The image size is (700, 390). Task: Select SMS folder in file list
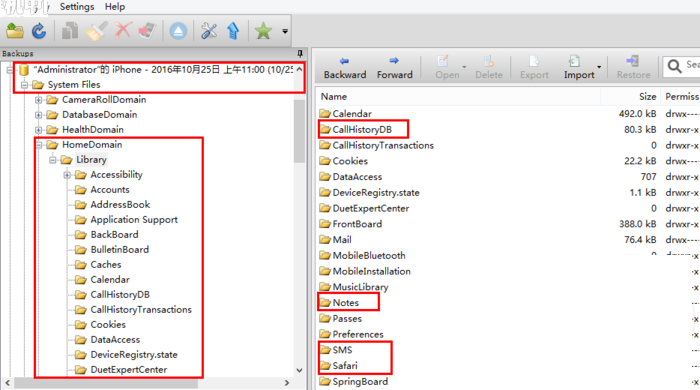[342, 350]
